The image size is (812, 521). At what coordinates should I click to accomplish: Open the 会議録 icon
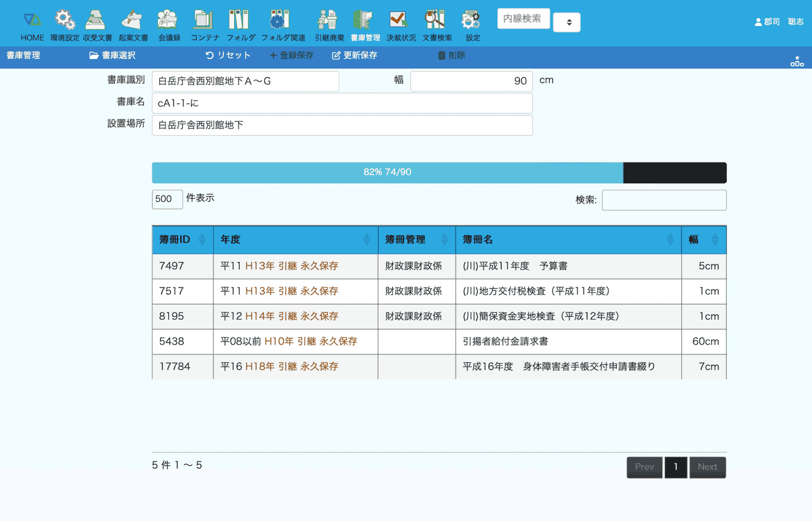pyautogui.click(x=169, y=21)
